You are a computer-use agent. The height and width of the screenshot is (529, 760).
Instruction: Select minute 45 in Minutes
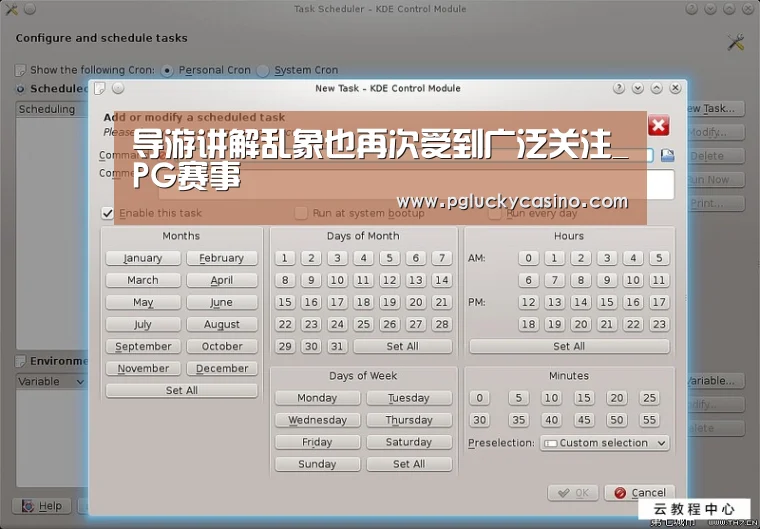click(584, 420)
